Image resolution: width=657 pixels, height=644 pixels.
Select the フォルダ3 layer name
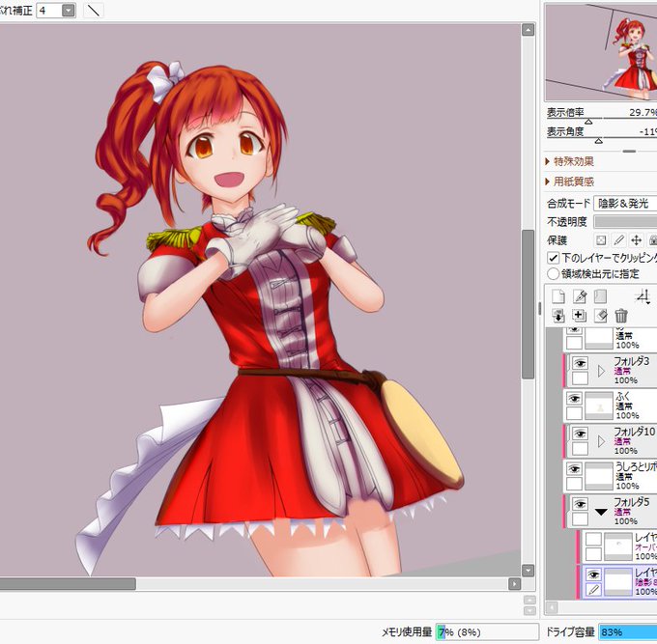(x=632, y=361)
